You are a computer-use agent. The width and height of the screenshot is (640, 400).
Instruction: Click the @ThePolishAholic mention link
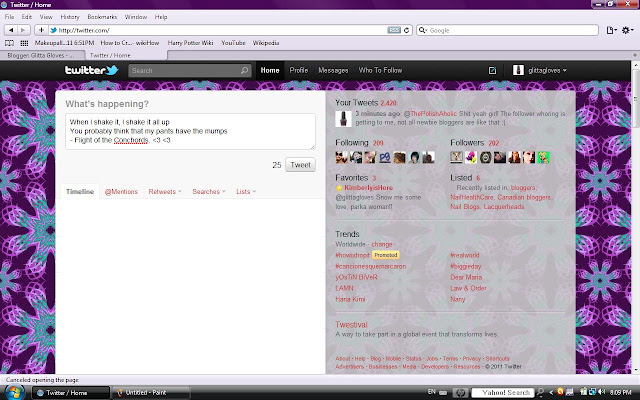pos(430,114)
